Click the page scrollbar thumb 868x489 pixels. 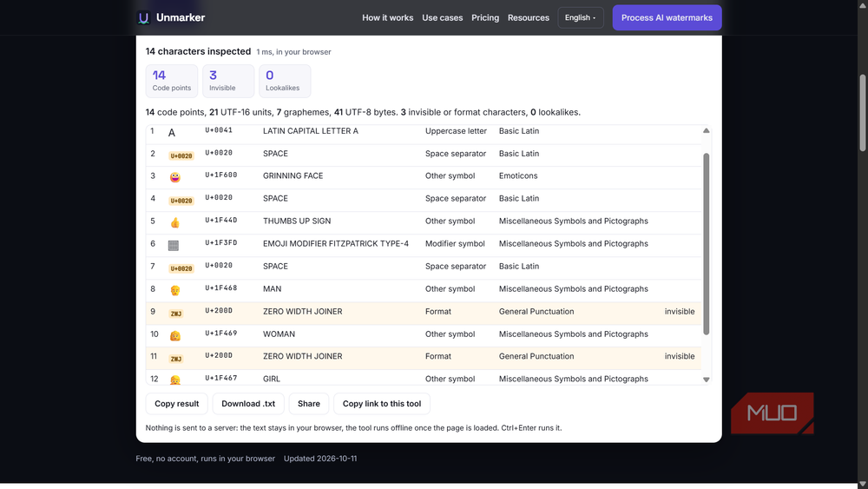pos(863,112)
